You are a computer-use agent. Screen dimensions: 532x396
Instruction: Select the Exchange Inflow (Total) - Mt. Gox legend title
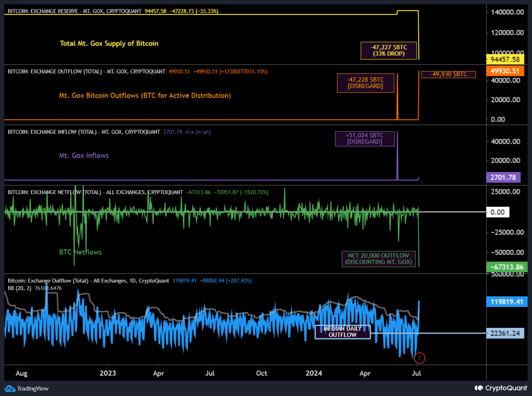[84, 132]
